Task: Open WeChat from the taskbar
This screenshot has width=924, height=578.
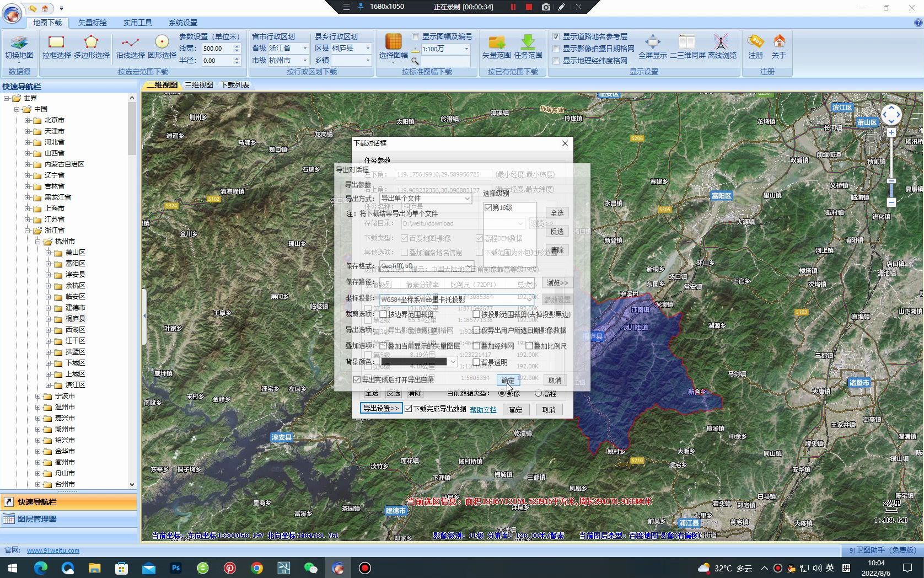Action: (x=311, y=568)
